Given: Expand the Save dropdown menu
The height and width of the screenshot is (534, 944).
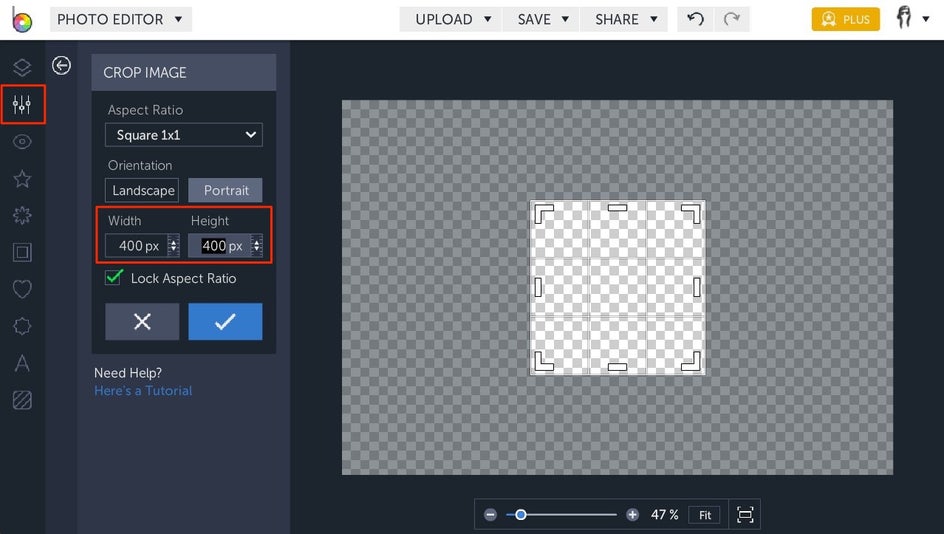Looking at the screenshot, I should [x=541, y=19].
